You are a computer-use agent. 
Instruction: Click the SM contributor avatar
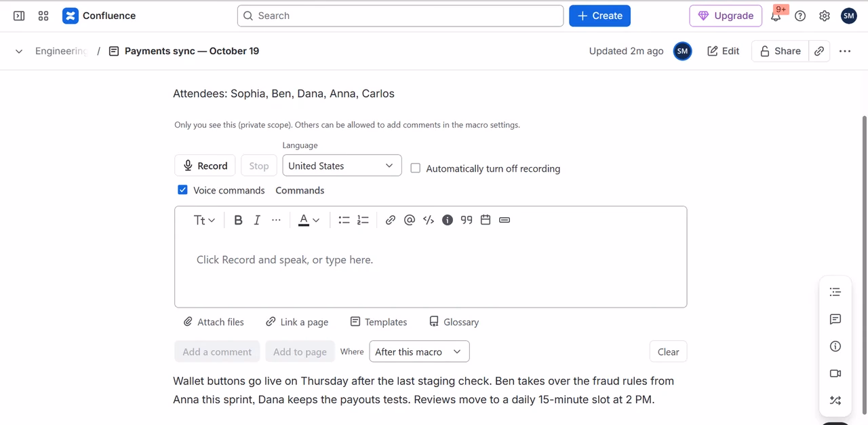[x=683, y=51]
